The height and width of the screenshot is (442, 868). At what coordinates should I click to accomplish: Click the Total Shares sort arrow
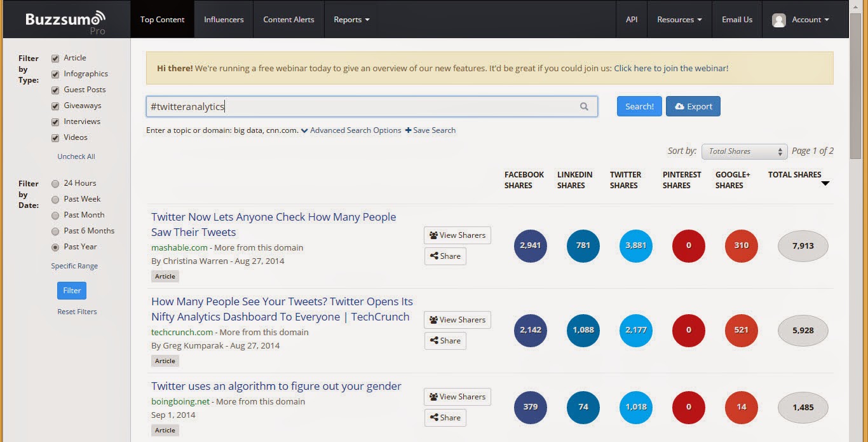click(825, 184)
